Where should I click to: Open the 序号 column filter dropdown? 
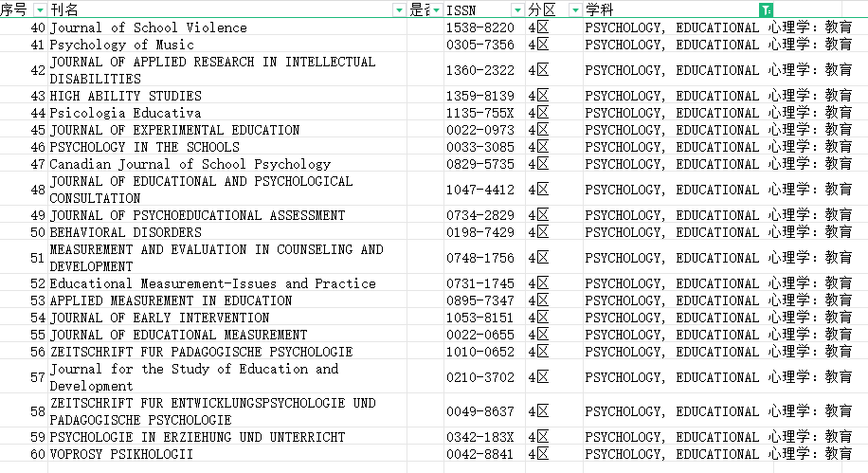(41, 10)
